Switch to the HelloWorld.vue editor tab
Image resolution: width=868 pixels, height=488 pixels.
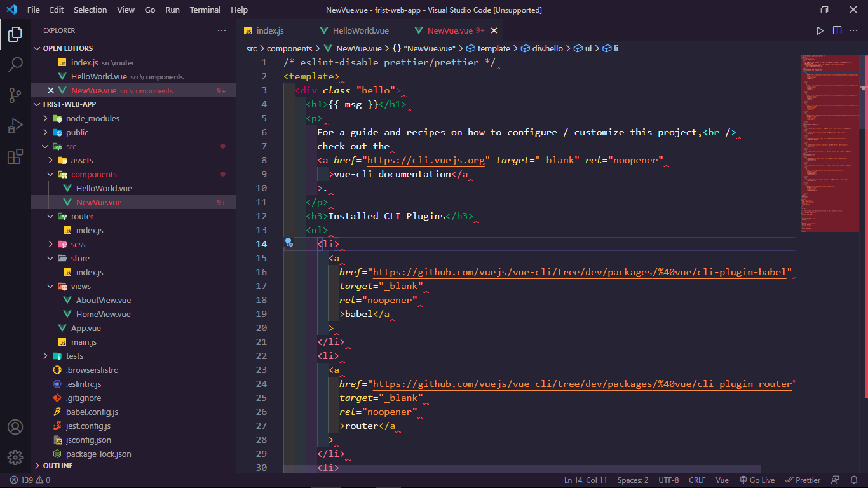coord(360,30)
